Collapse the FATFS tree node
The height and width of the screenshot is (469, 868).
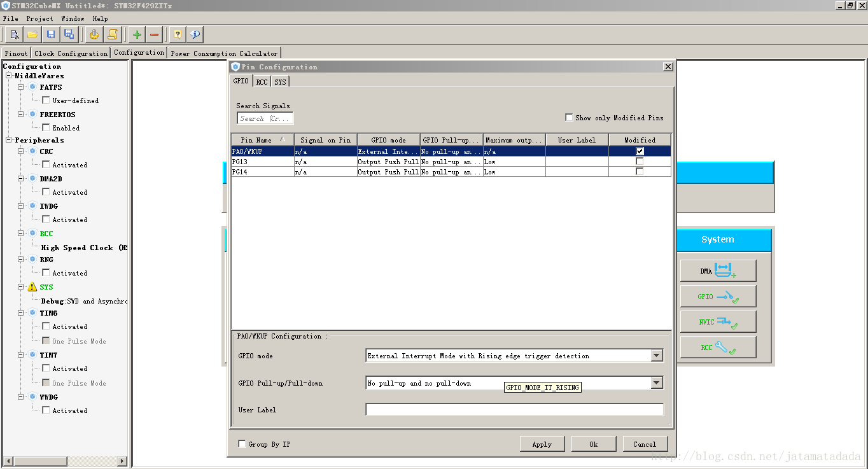pyautogui.click(x=21, y=87)
